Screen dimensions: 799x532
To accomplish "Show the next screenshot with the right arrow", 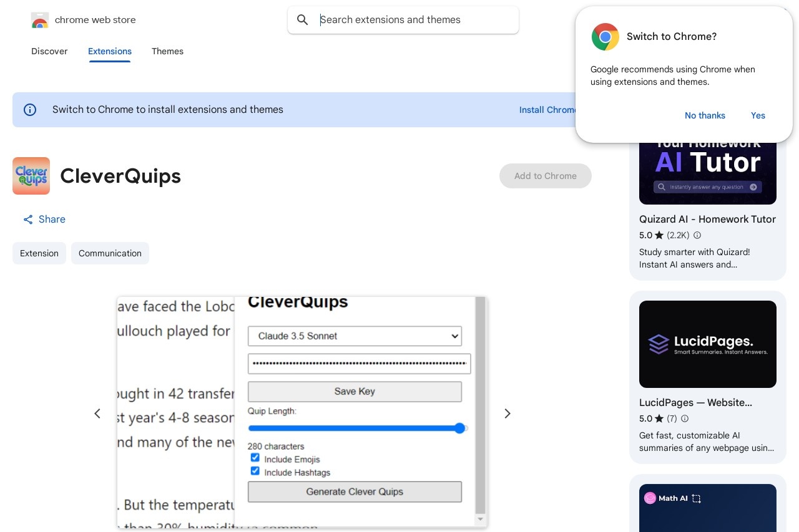I will click(x=507, y=414).
